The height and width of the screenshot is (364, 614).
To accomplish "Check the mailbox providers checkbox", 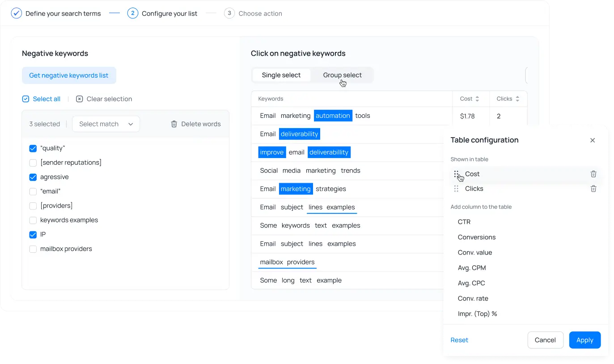I will point(33,249).
